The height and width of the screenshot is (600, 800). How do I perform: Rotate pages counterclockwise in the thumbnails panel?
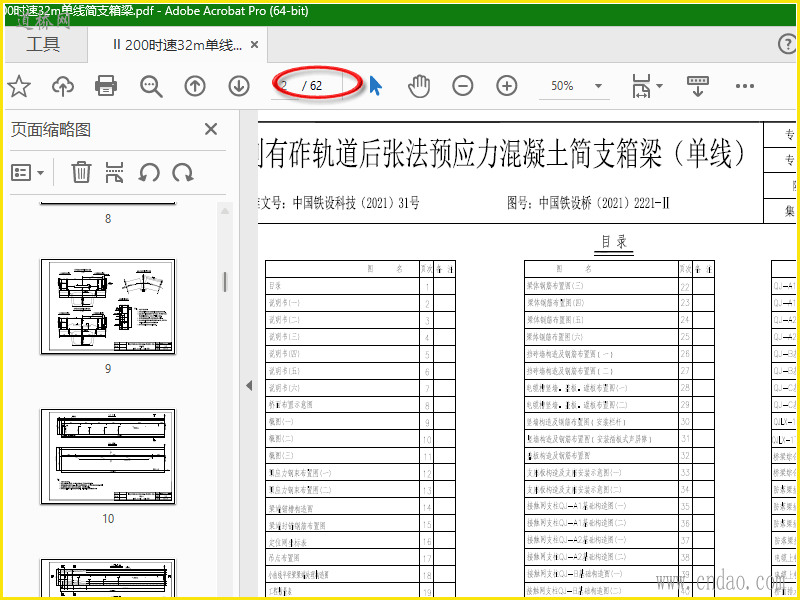coord(149,172)
